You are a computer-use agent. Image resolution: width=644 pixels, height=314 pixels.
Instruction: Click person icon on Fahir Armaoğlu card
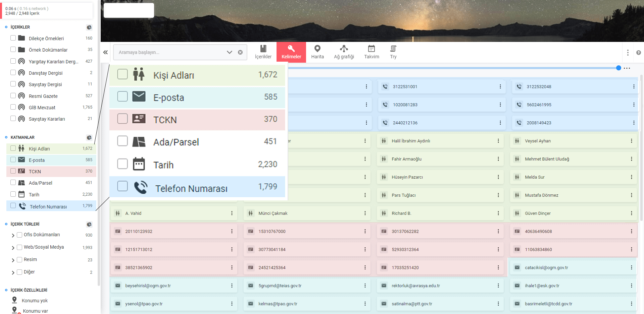pyautogui.click(x=384, y=159)
